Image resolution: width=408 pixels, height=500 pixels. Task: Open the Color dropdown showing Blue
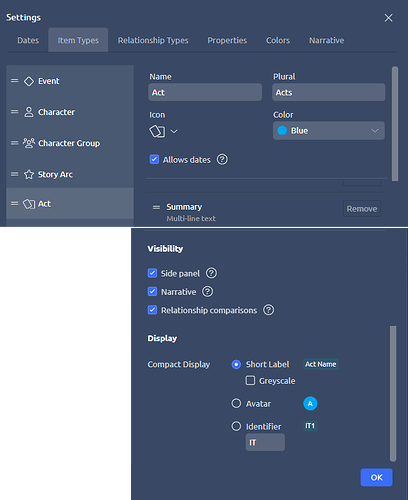(x=329, y=130)
